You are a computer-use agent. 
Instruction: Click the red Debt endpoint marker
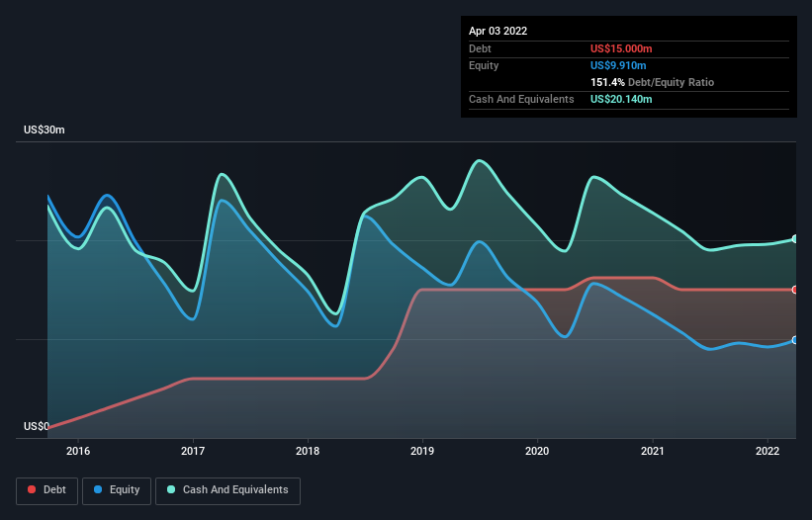(795, 290)
